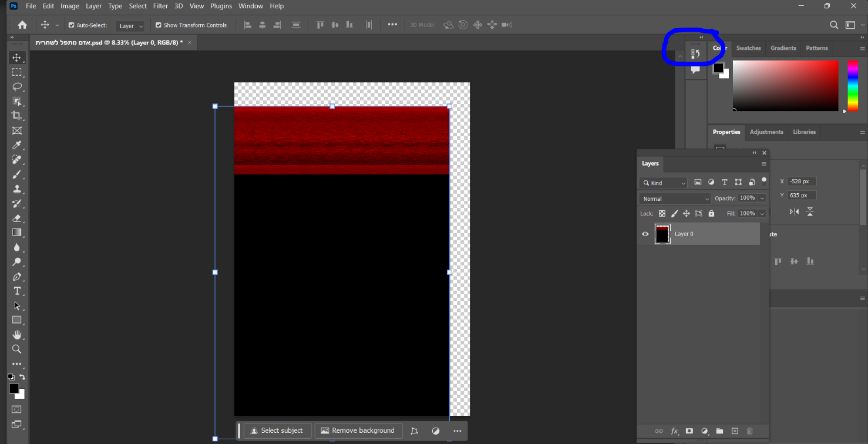
Task: Disable Show Transform Controls checkbox
Action: (x=159, y=25)
